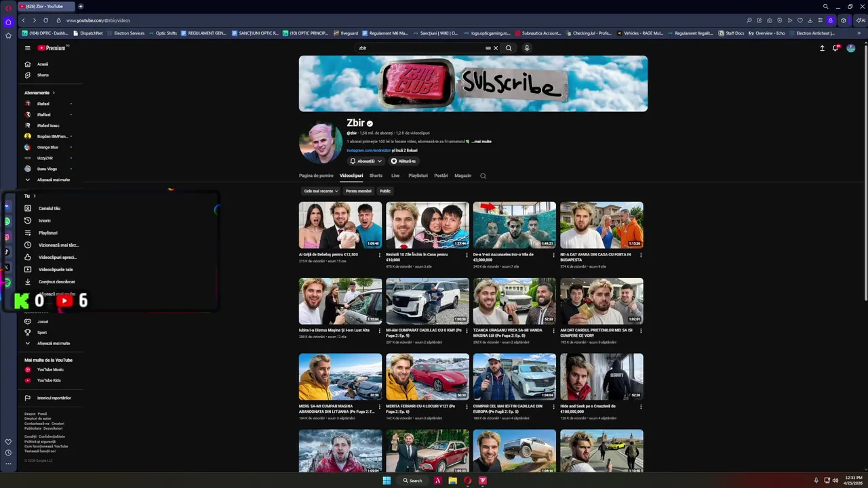Go back with browser back arrow
The image size is (868, 488).
[x=24, y=20]
